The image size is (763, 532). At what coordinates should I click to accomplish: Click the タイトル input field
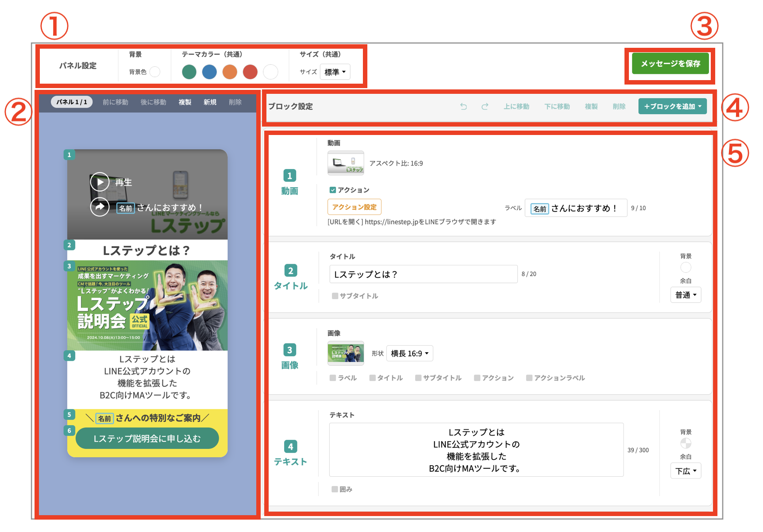(x=424, y=274)
